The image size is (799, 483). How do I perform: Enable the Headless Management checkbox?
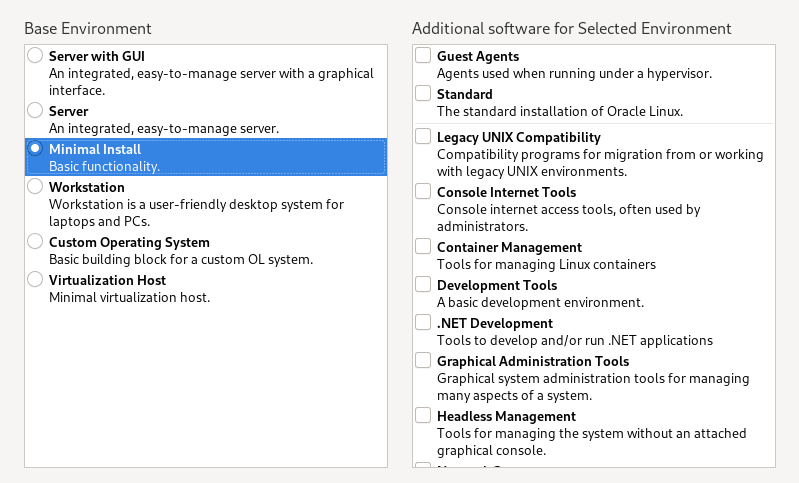pos(423,415)
